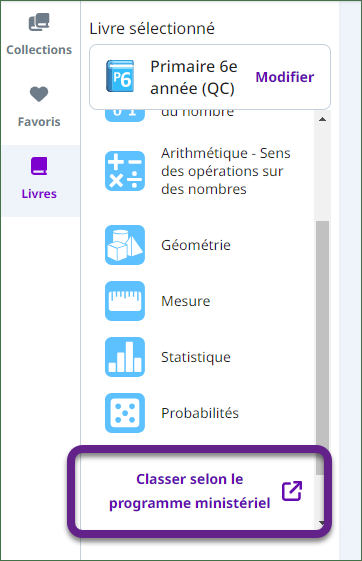Open the Géométrie shapes icon
The image size is (362, 561).
pos(125,245)
